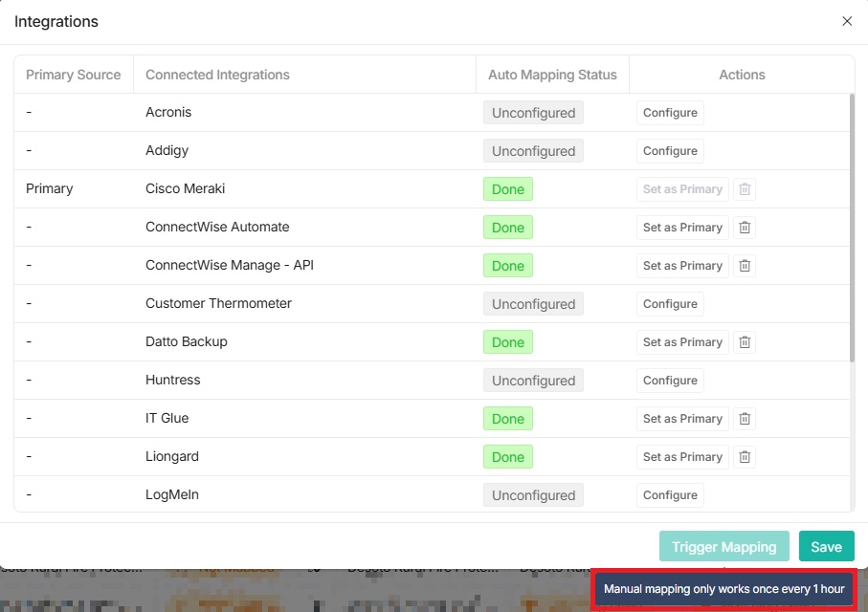The width and height of the screenshot is (868, 612).
Task: Configure the Huntress integration
Action: 669,381
